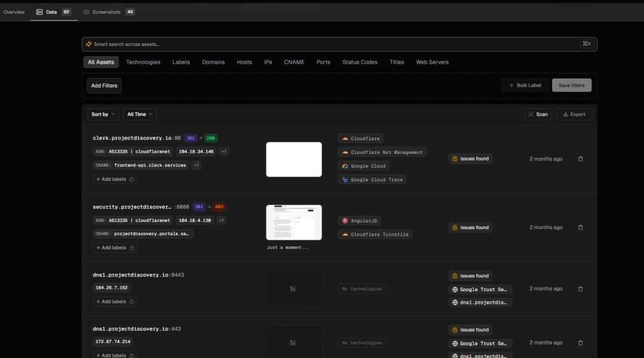The image size is (644, 358).
Task: Select the Web Servers filter tab
Action: [x=432, y=62]
